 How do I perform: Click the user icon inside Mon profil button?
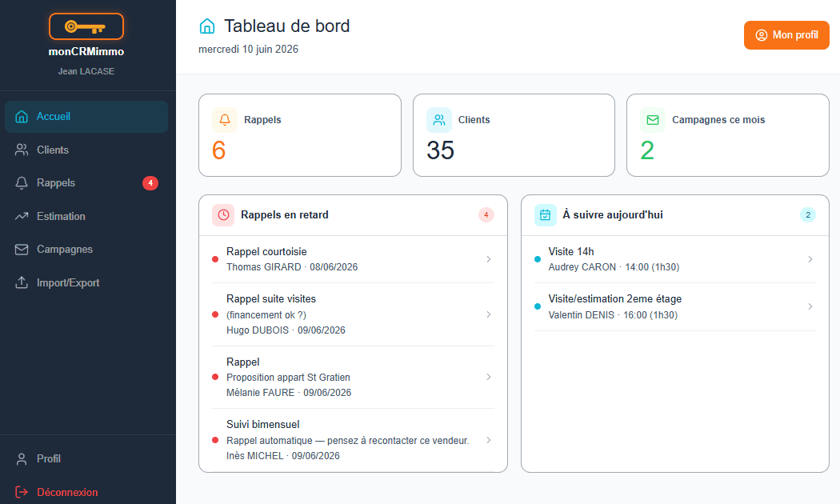pos(762,35)
